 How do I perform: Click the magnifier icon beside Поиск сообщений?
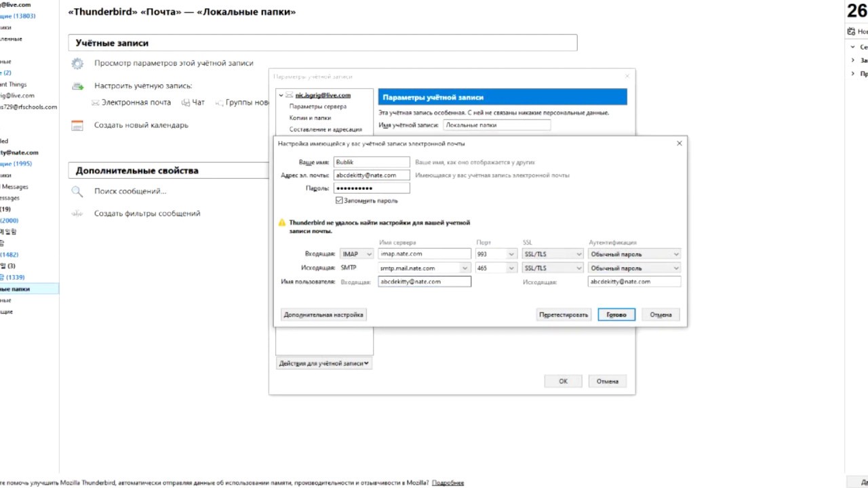click(77, 192)
